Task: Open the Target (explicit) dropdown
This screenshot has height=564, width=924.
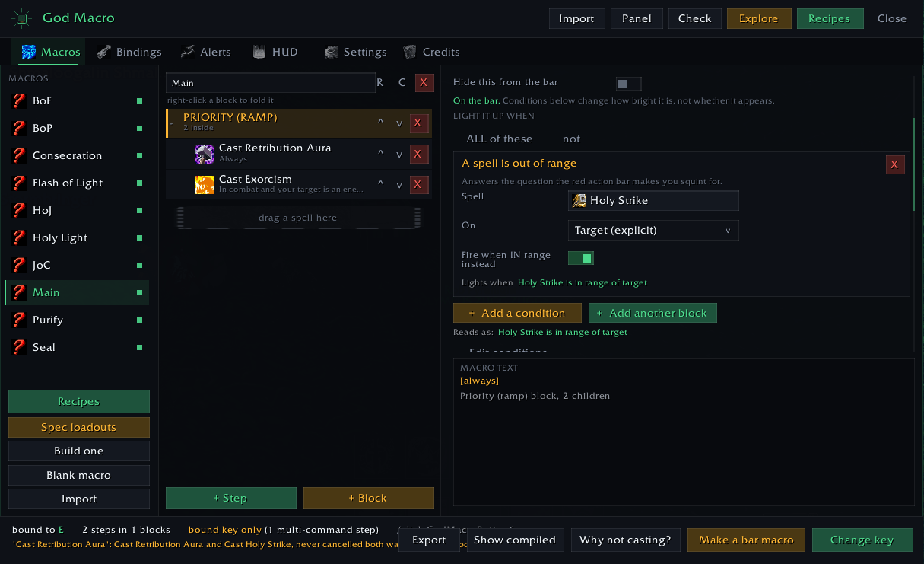Action: pos(653,230)
